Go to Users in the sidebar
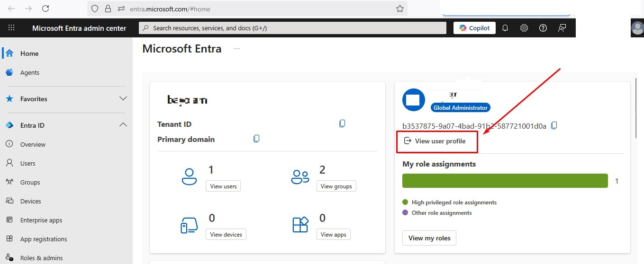 (x=27, y=163)
